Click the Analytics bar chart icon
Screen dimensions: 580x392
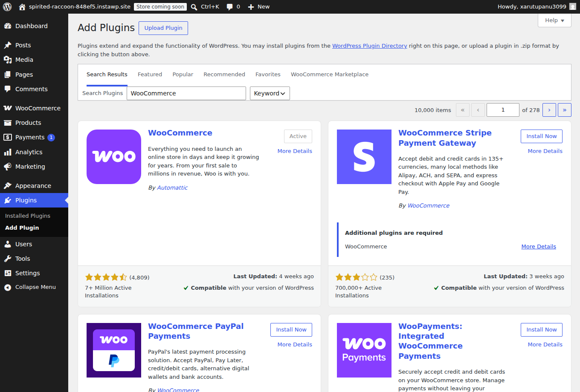[8, 152]
